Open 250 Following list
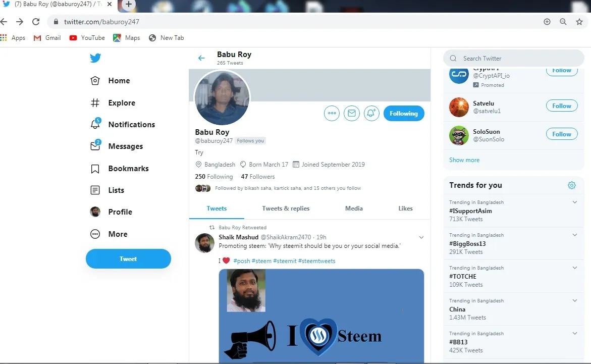 tap(213, 177)
